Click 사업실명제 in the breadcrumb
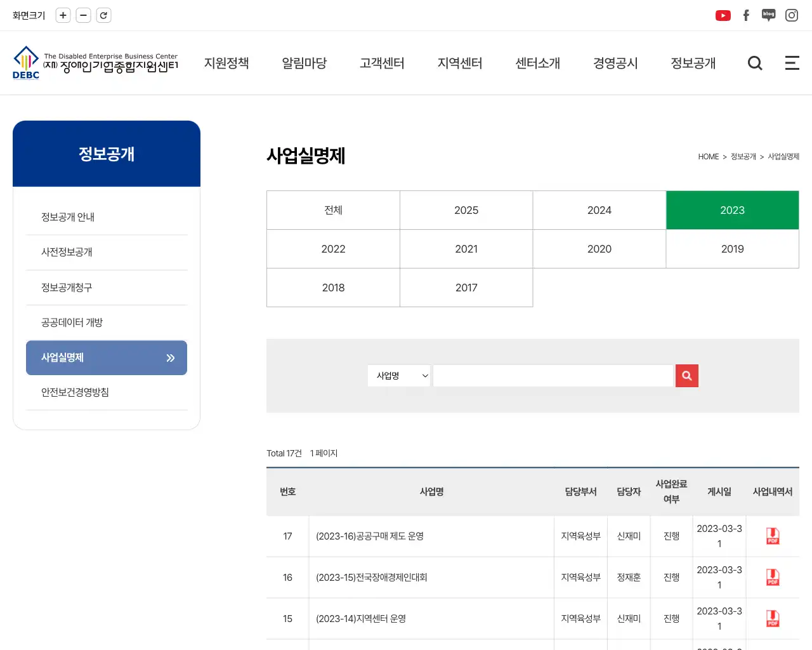This screenshot has height=650, width=812. [783, 157]
